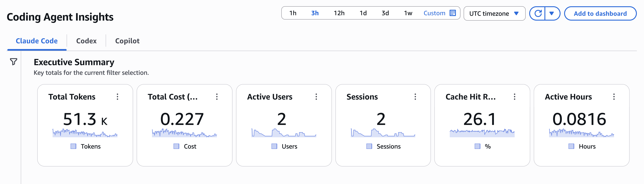Click the Hours legend color swatch
The height and width of the screenshot is (184, 644).
(x=571, y=146)
